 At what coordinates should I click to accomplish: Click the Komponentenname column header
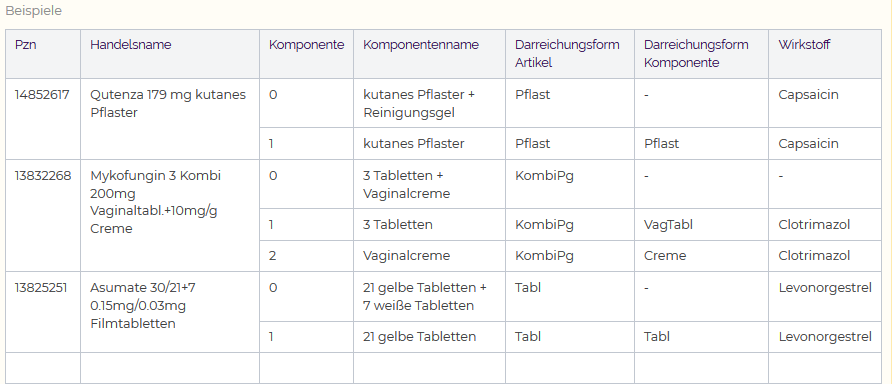point(429,54)
